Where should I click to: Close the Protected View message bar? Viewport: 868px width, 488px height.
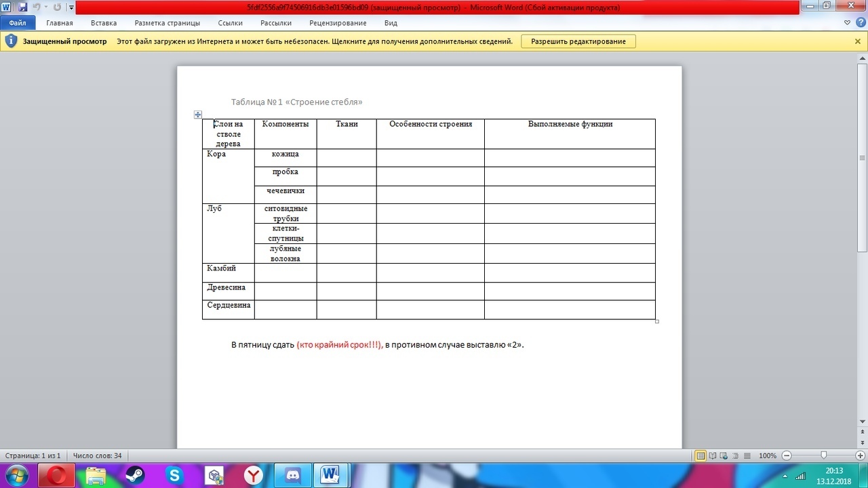(858, 41)
